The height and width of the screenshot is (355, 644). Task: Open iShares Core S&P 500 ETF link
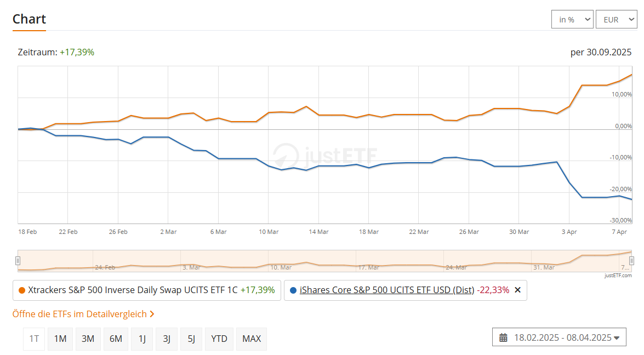click(x=387, y=290)
